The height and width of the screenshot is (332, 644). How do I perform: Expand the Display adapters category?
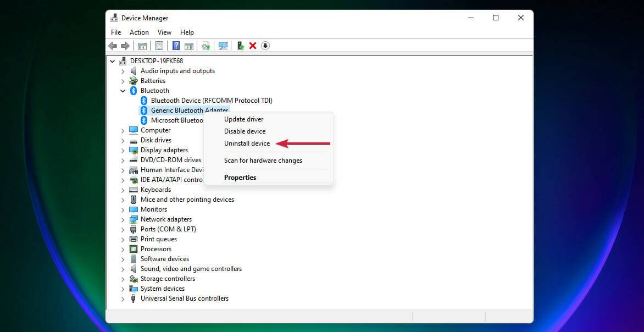[x=123, y=150]
